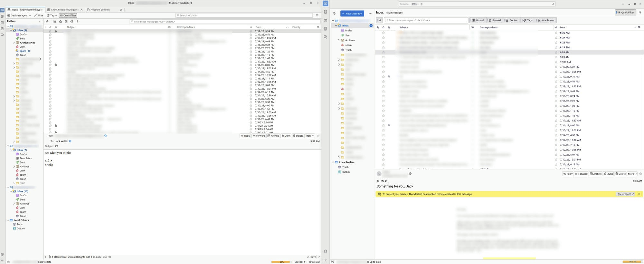This screenshot has width=644, height=264.
Task: Toggle Quick Filter bar in left window
Action: pos(68,15)
